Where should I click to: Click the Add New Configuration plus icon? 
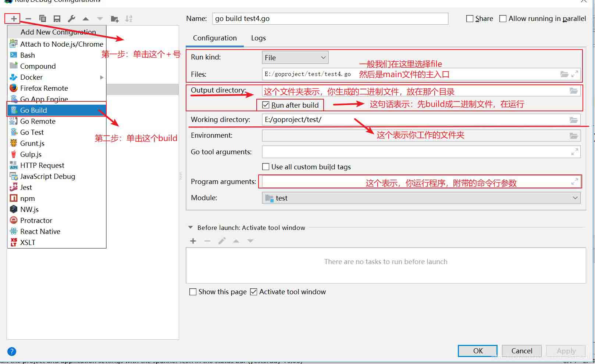pyautogui.click(x=14, y=19)
